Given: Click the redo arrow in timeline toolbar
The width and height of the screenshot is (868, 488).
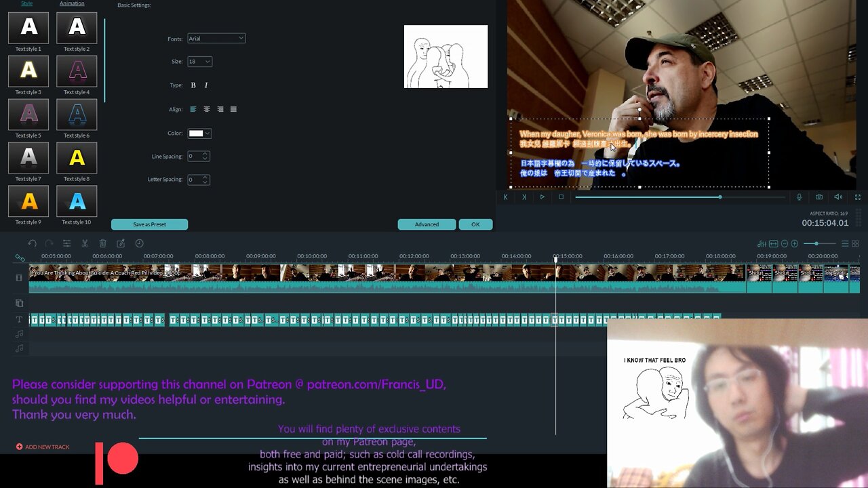Looking at the screenshot, I should (x=49, y=243).
